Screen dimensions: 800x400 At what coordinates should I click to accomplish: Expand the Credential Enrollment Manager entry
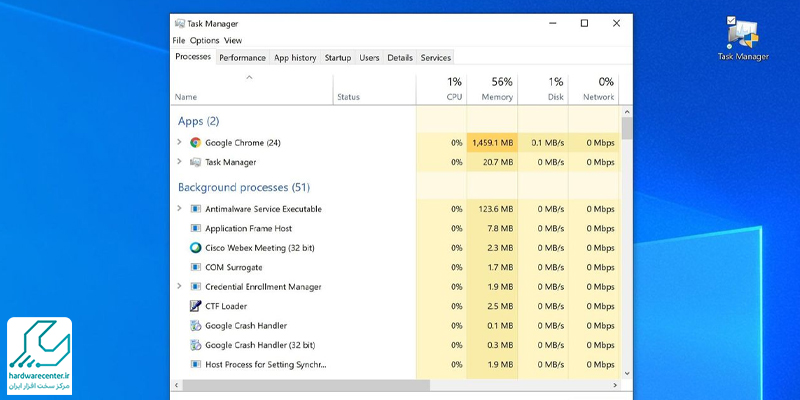[179, 286]
